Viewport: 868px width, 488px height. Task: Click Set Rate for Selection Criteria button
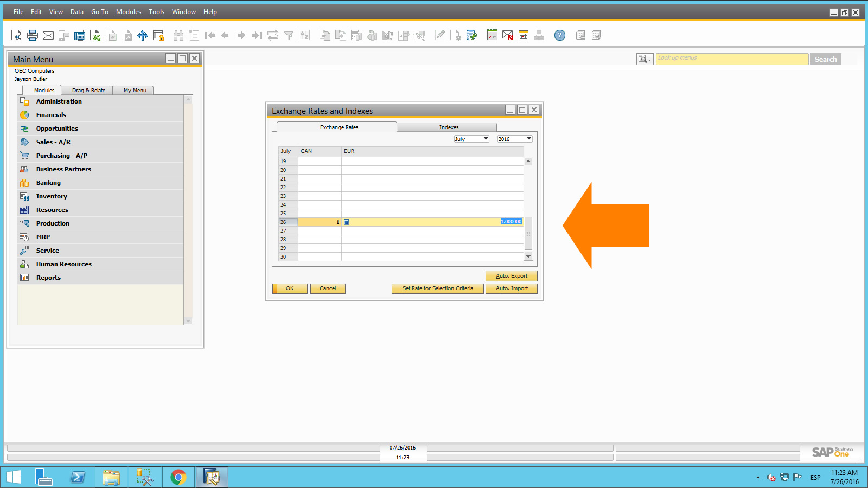[x=437, y=288]
